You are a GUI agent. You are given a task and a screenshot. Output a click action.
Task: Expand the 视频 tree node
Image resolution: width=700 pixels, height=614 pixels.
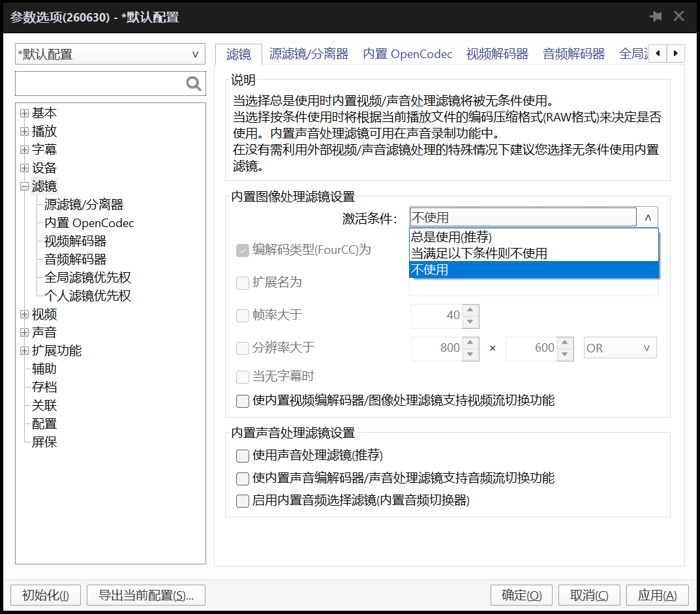[25, 315]
